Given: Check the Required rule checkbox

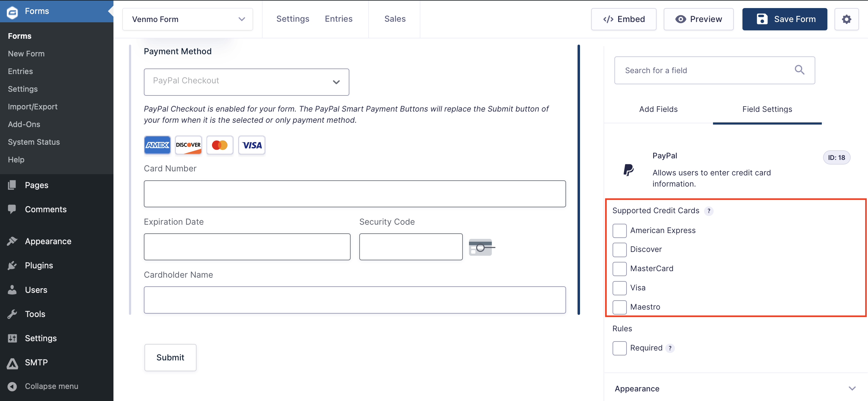Looking at the screenshot, I should pos(619,348).
